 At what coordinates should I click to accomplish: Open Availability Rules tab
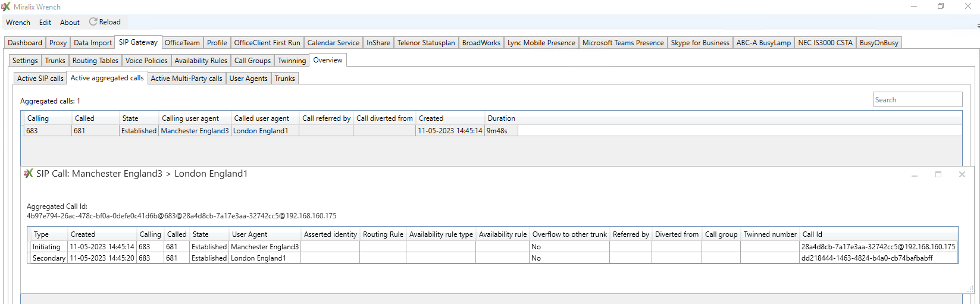[201, 61]
